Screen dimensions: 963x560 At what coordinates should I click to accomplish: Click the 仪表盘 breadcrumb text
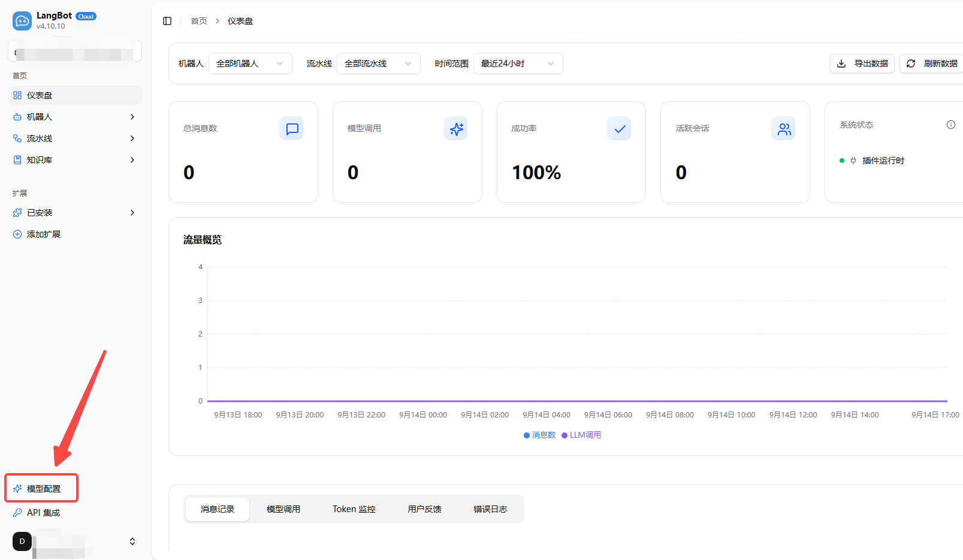(240, 21)
